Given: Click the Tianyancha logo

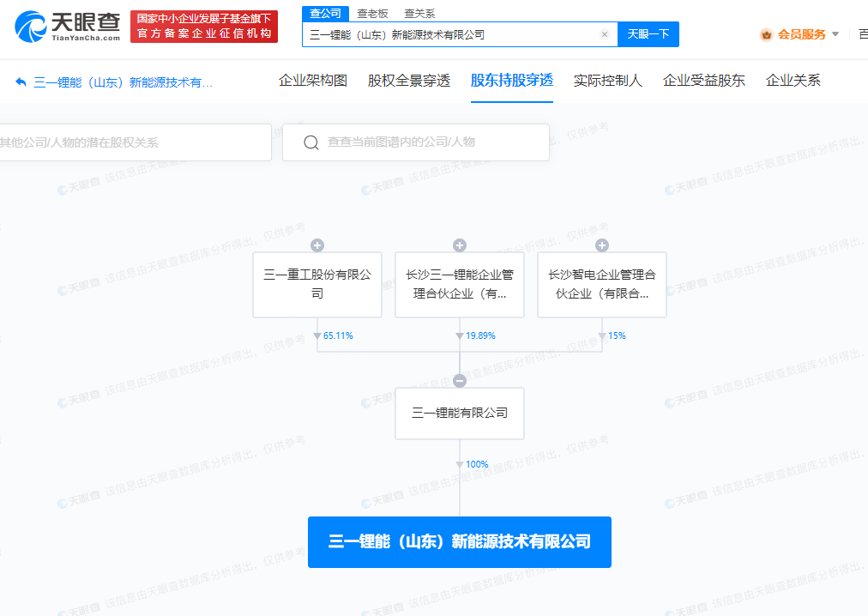Looking at the screenshot, I should click(67, 26).
